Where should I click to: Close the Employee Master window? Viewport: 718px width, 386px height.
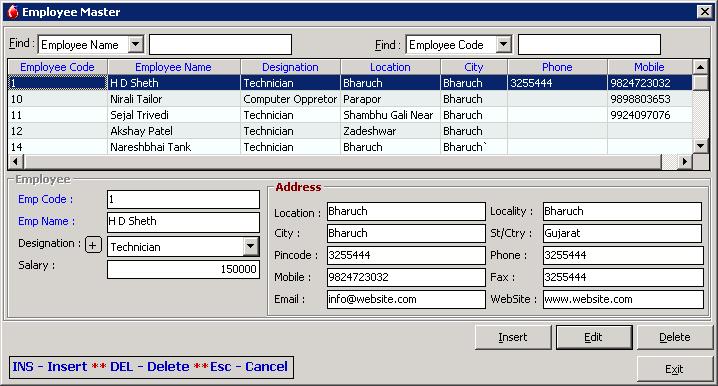point(704,12)
